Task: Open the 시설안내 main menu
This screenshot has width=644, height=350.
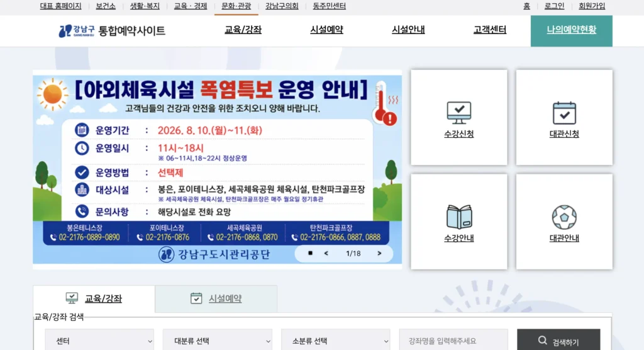Action: click(x=408, y=30)
